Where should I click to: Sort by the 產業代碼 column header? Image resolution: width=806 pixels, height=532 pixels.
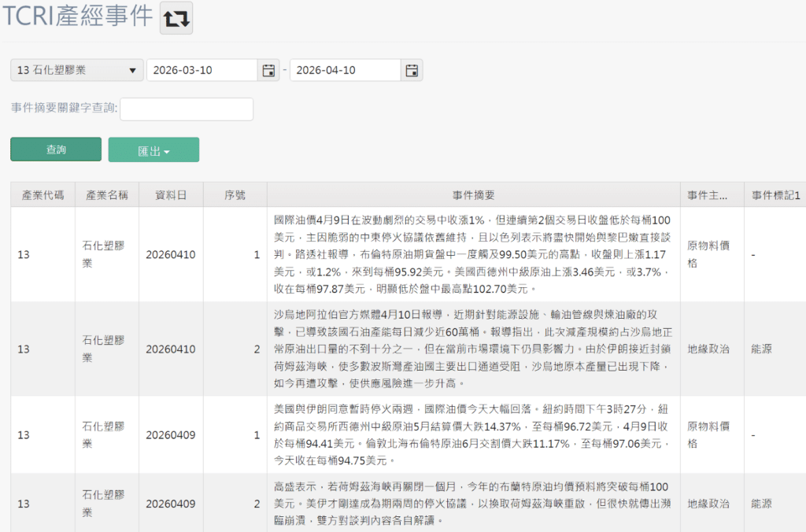click(x=43, y=195)
